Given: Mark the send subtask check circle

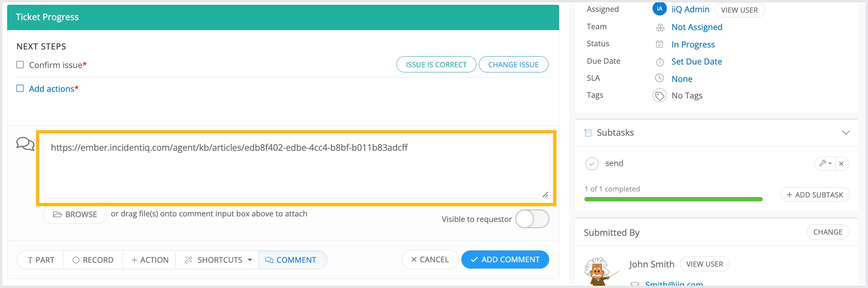Looking at the screenshot, I should pos(592,163).
